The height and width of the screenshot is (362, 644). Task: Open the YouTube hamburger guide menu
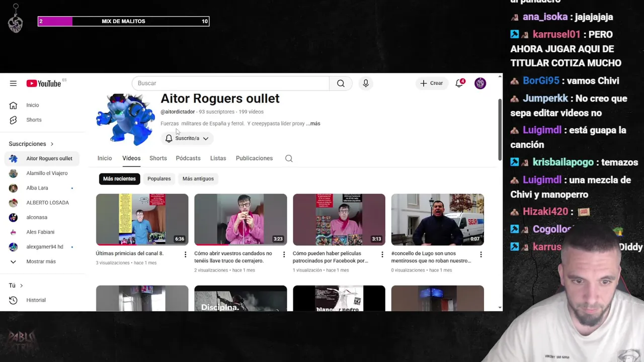(x=13, y=83)
